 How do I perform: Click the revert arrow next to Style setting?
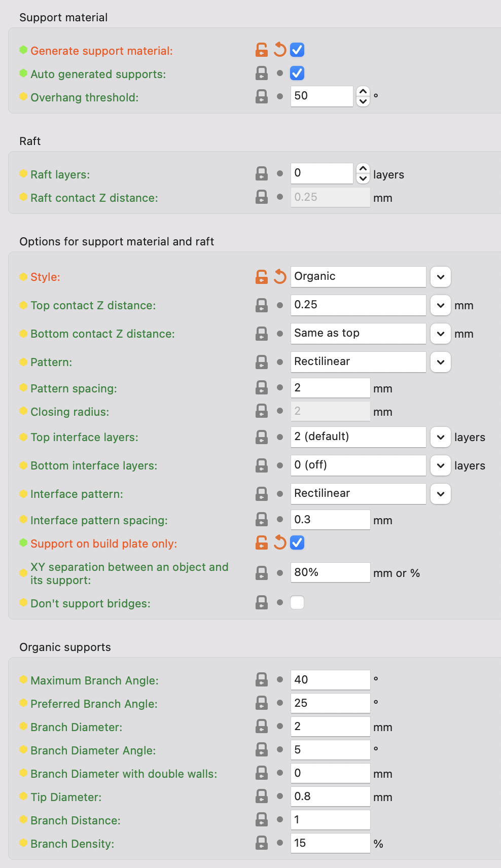(x=279, y=277)
